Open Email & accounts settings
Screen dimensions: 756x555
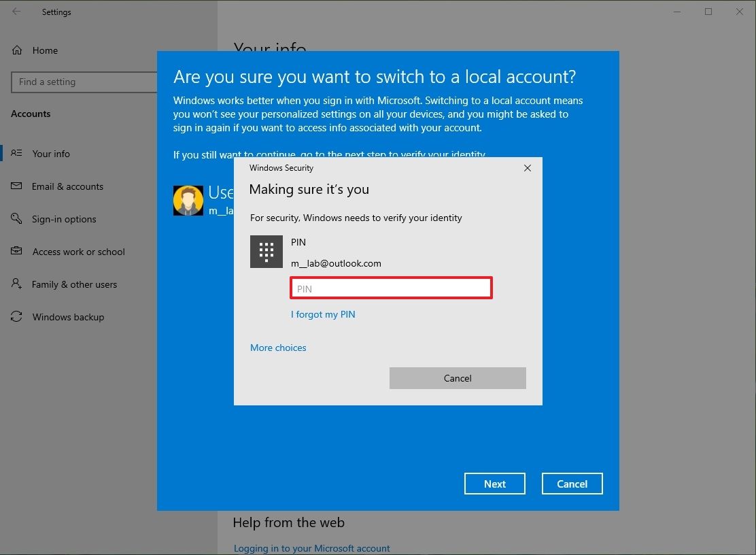tap(67, 186)
